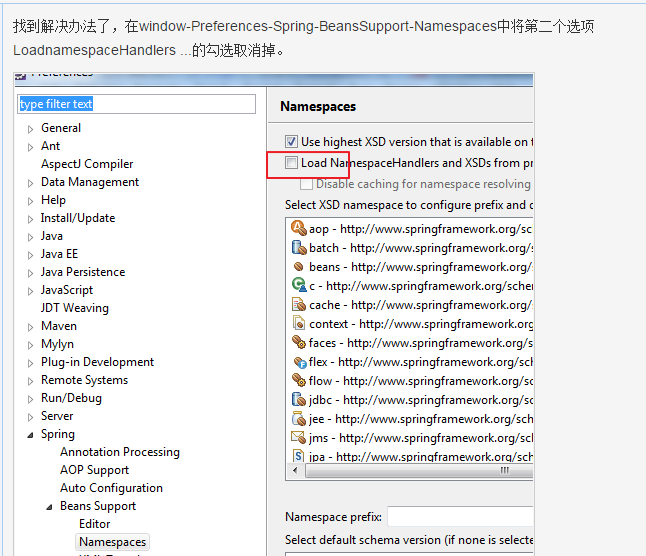Click the Namespace prefix input field
646x556 pixels.
[460, 516]
